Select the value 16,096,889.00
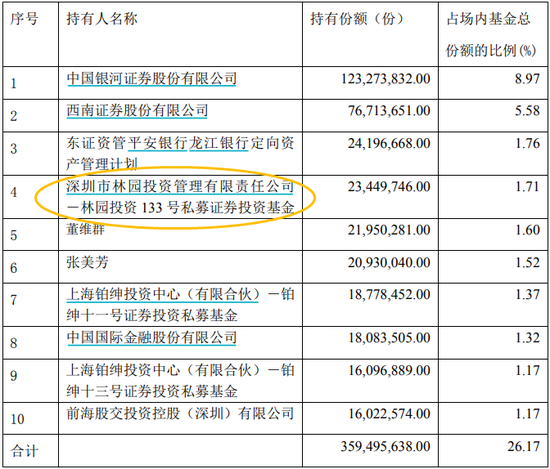Image resolution: width=550 pixels, height=469 pixels. point(389,370)
